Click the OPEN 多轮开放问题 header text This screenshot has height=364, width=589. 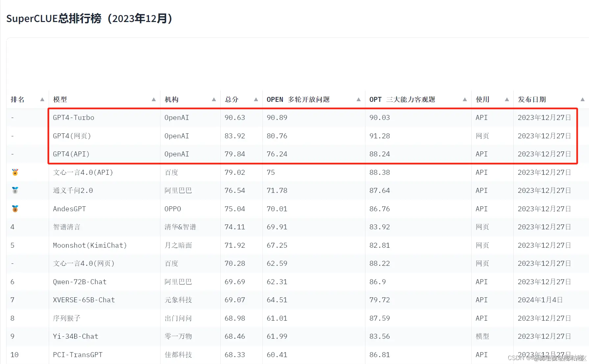click(x=298, y=100)
